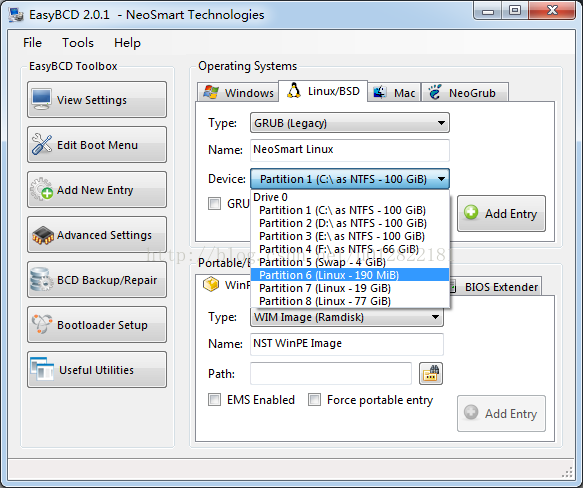Click the Bootloader Setup icon
Viewport: 583px width, 488px height.
point(42,324)
